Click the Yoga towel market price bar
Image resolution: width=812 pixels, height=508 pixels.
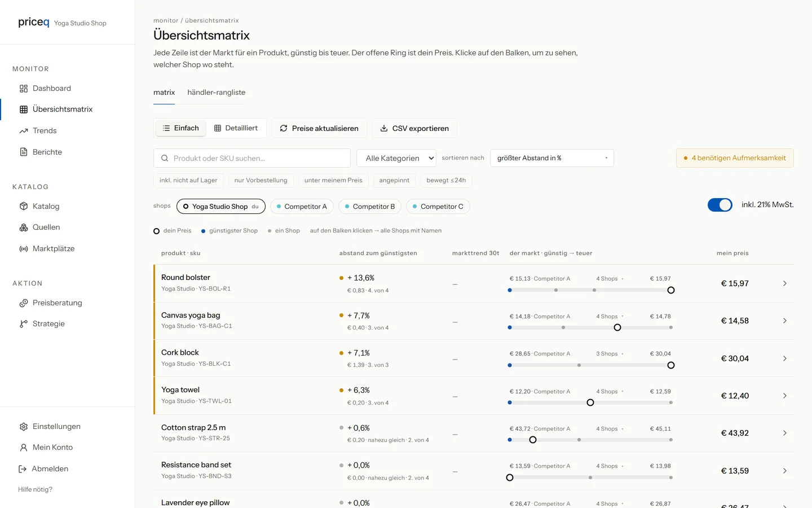tap(590, 402)
